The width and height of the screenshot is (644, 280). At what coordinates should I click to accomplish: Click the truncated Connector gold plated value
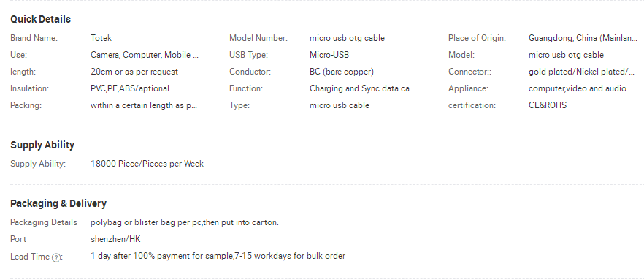coord(581,72)
